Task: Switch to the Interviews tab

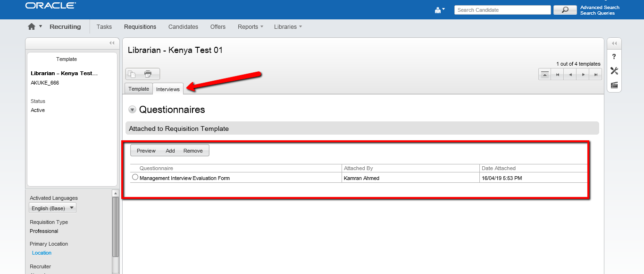Action: (168, 89)
